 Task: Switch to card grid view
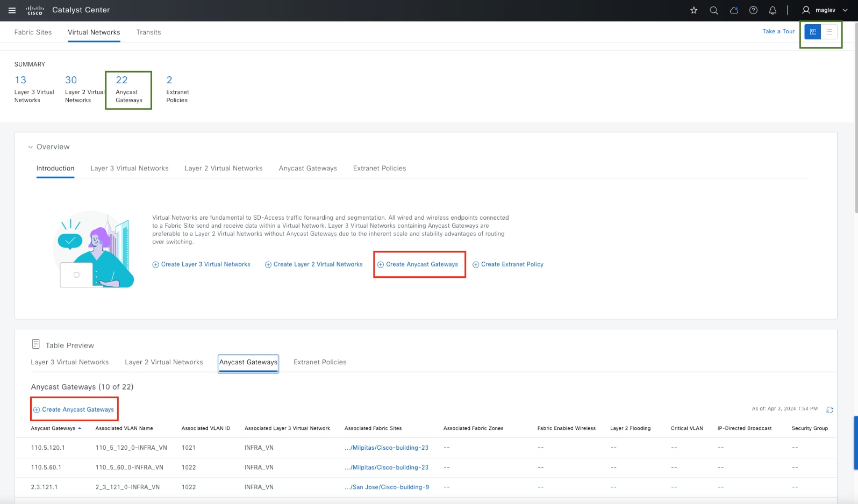pyautogui.click(x=813, y=32)
